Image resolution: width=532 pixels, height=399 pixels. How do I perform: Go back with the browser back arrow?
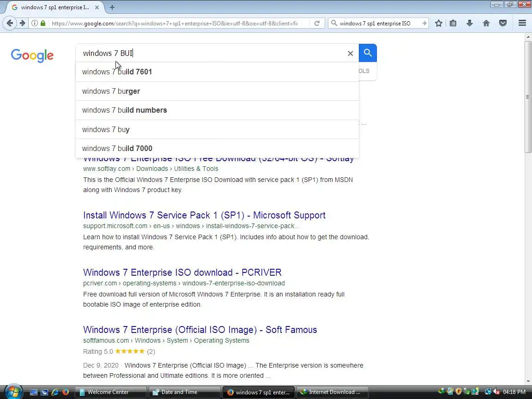pyautogui.click(x=10, y=23)
